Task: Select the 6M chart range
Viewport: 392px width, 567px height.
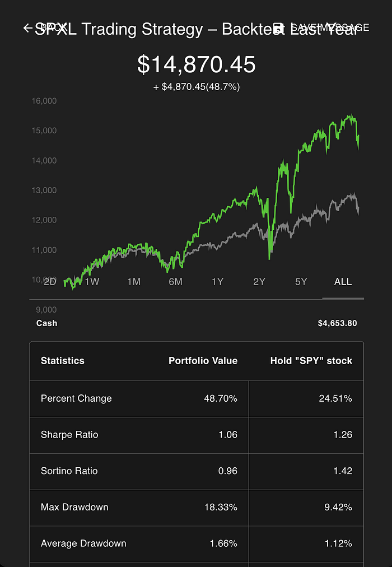Action: (x=175, y=281)
